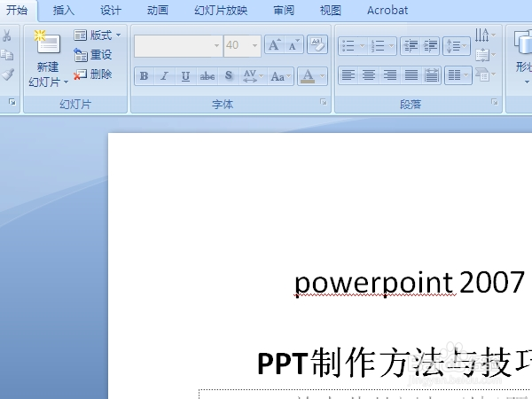The height and width of the screenshot is (399, 532).
Task: Expand the 新建幻灯片 dropdown arrow
Action: (66, 82)
